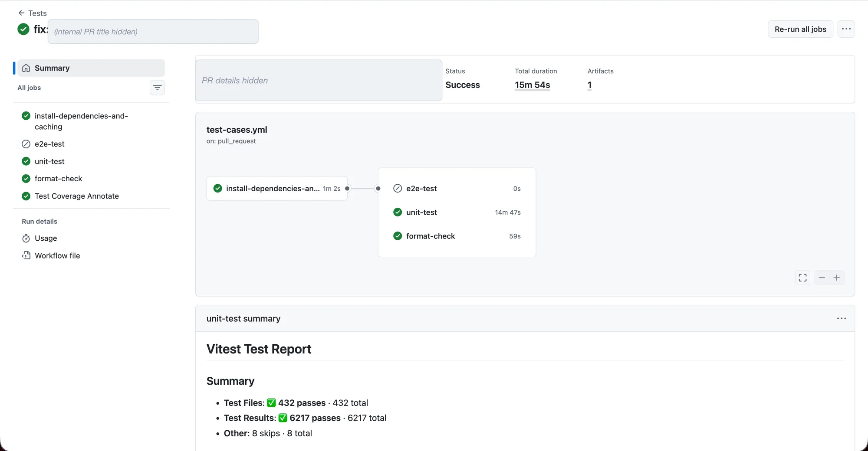Screen dimensions: 868x451
Task: Open the all jobs filter button
Action: pyautogui.click(x=157, y=88)
